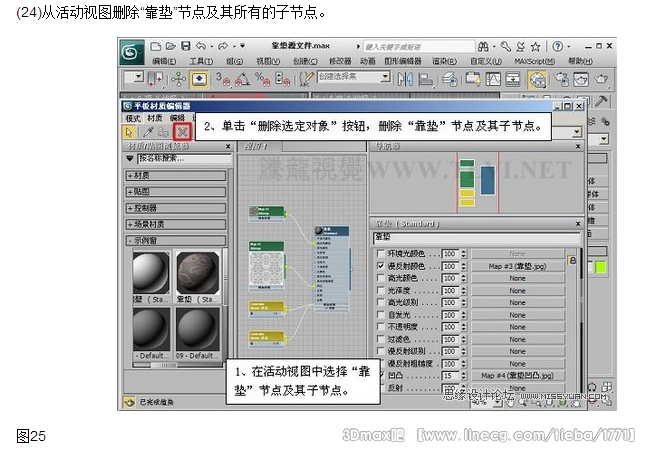Screen dimensions: 664x452
Task: Open the 渲染(R) menu
Action: coord(445,61)
